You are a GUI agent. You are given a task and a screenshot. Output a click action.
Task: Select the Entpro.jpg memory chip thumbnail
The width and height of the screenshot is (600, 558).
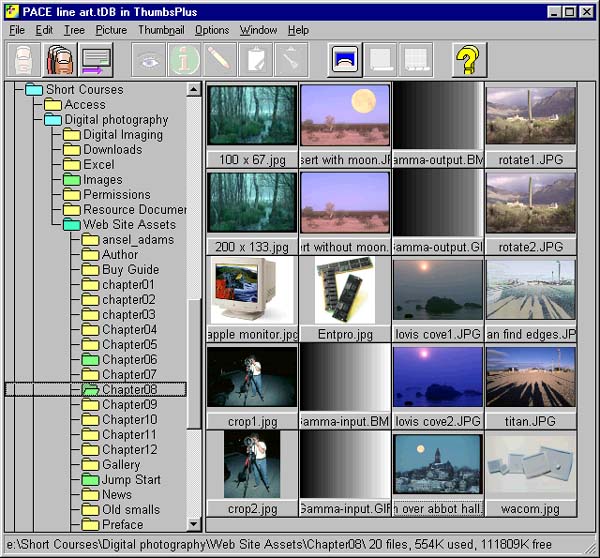point(345,290)
